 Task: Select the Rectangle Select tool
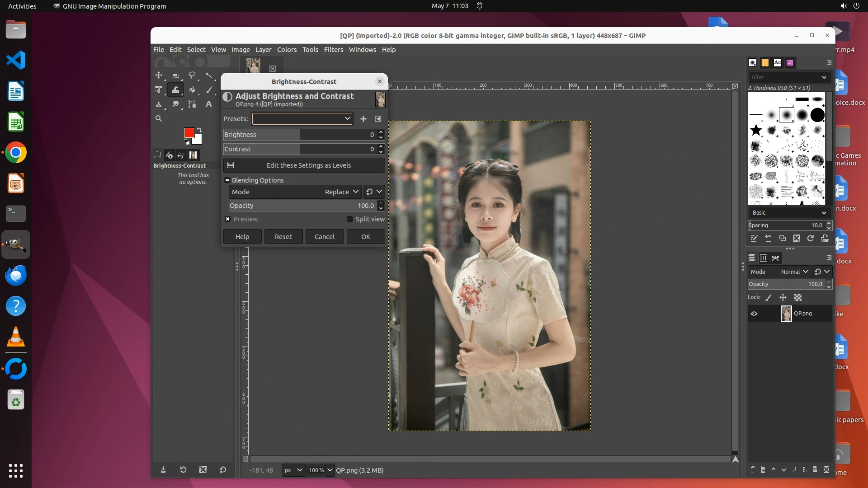tap(175, 75)
